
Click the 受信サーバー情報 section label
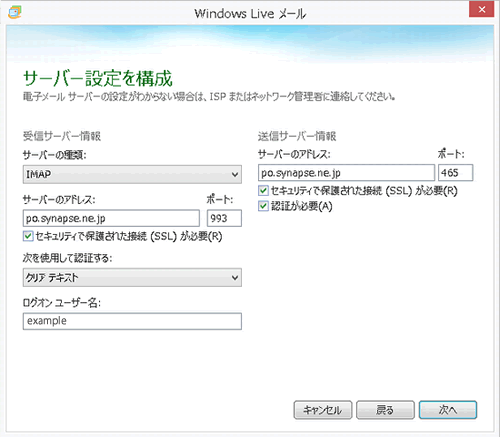click(62, 136)
